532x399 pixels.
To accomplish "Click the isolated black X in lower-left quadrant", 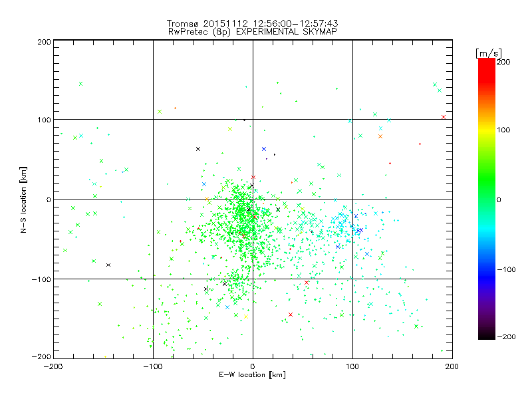I will (x=108, y=265).
